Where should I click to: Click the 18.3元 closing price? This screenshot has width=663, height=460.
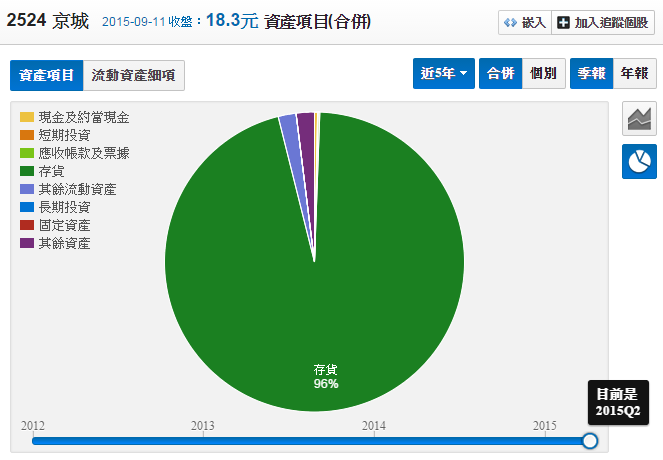click(x=232, y=20)
